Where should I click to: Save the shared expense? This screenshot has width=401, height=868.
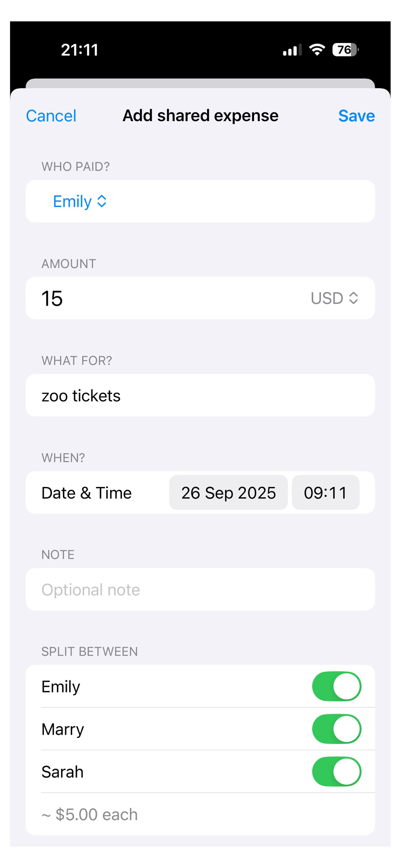point(356,116)
